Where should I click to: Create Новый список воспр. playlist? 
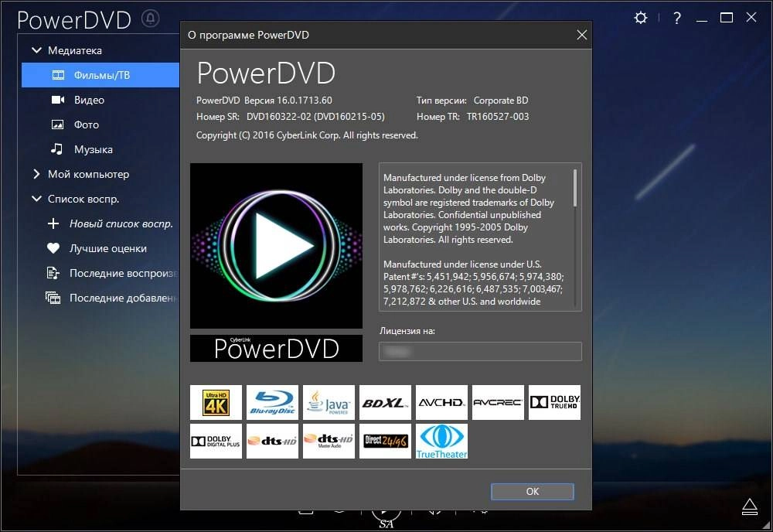121,223
